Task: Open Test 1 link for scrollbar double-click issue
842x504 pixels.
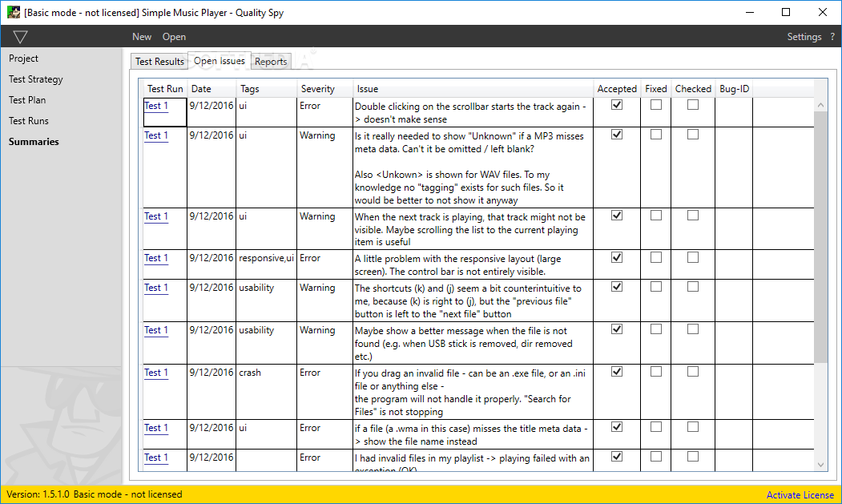Action: pos(155,106)
